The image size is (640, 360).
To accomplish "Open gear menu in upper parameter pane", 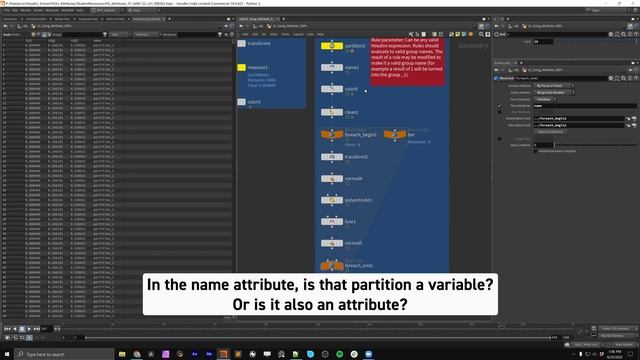I will (611, 34).
